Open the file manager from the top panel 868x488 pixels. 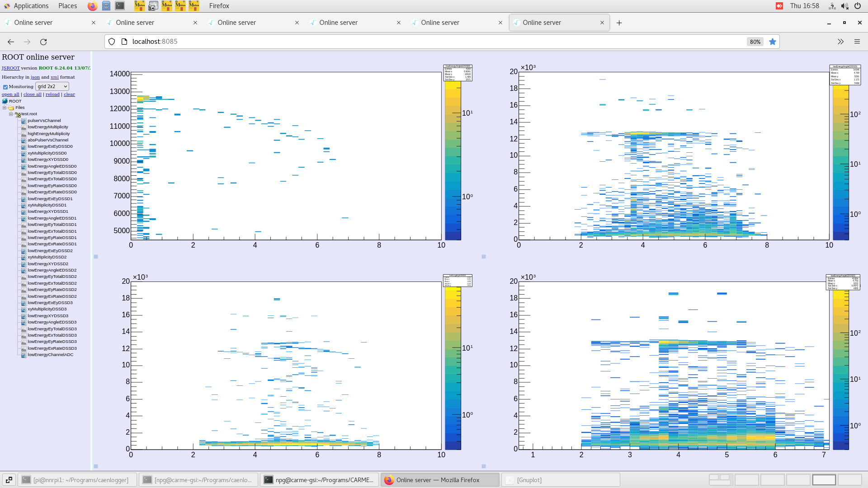click(x=106, y=6)
